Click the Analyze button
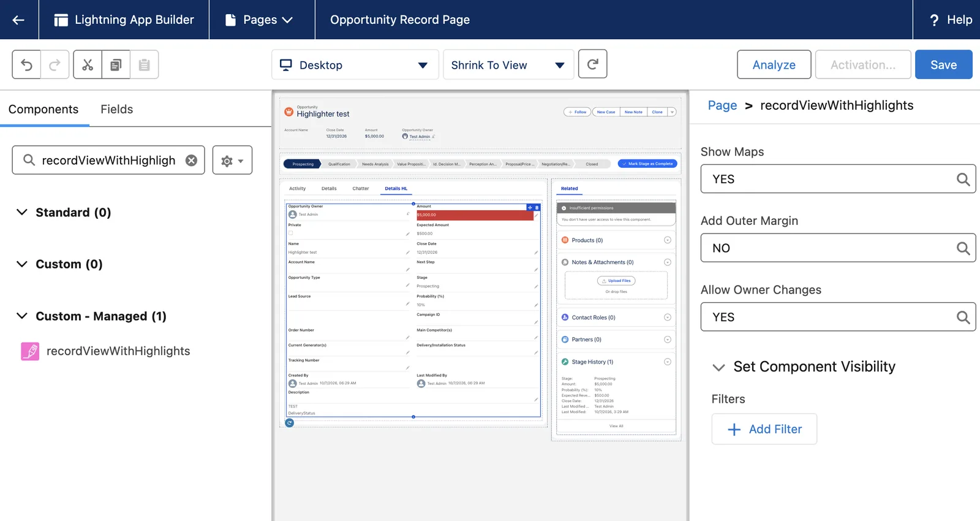This screenshot has height=521, width=980. [774, 65]
